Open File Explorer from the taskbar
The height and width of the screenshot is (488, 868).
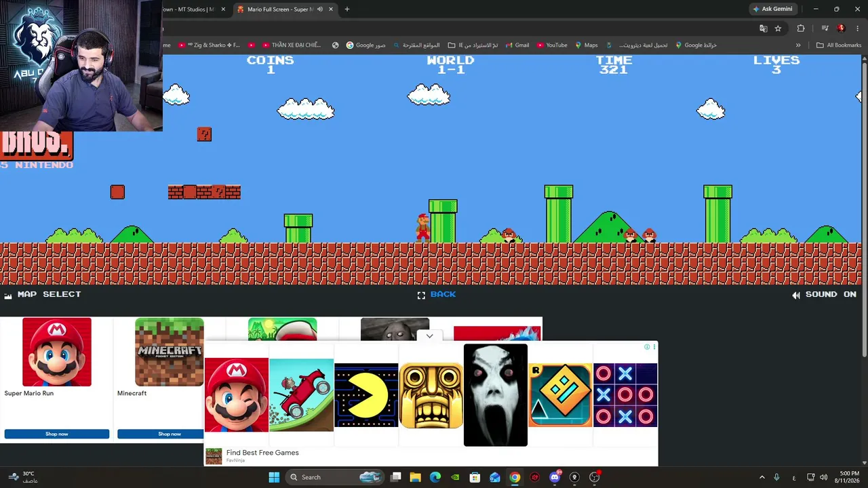pyautogui.click(x=416, y=477)
